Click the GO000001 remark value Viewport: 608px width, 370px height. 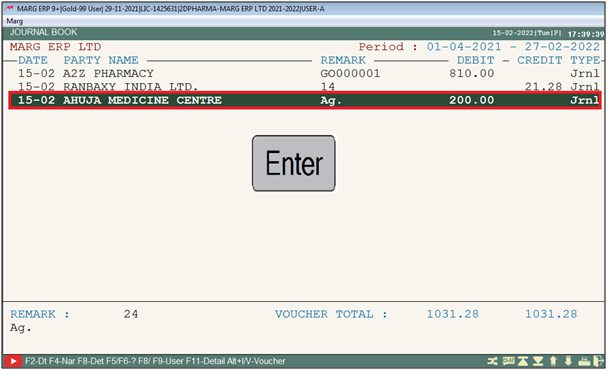tap(350, 73)
